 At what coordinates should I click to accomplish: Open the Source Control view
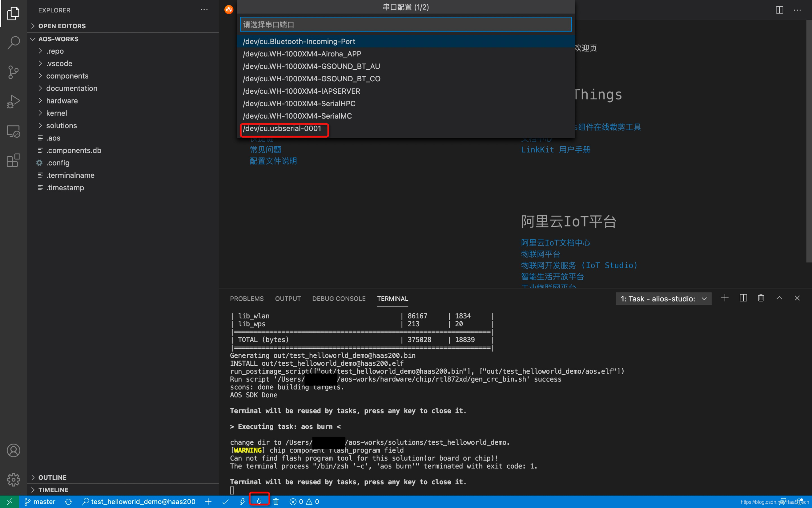pyautogui.click(x=14, y=72)
